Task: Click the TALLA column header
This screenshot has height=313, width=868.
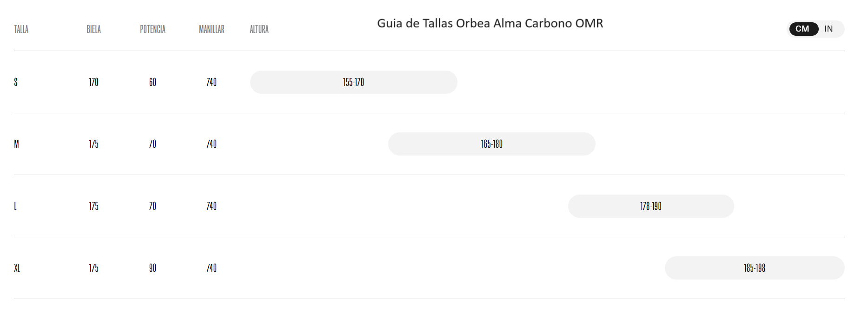Action: [x=21, y=29]
